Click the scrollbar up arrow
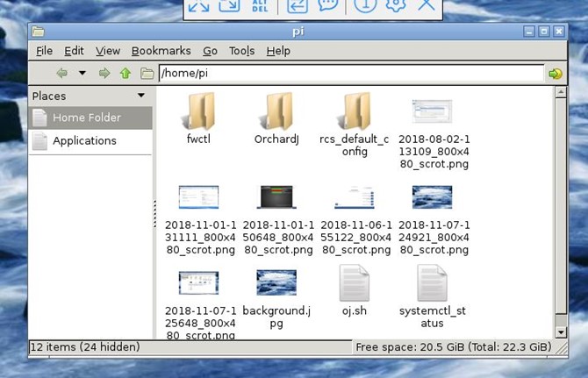This screenshot has height=378, width=588. point(561,92)
